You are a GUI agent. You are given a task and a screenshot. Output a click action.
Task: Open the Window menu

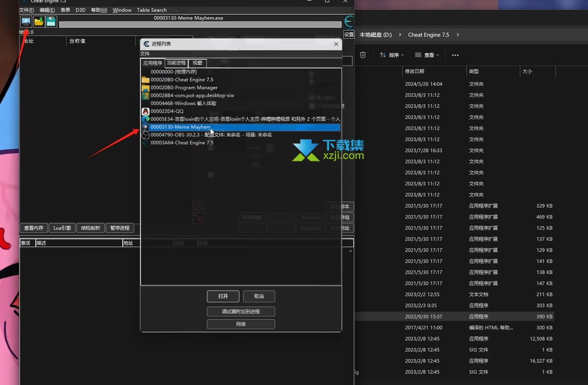122,10
